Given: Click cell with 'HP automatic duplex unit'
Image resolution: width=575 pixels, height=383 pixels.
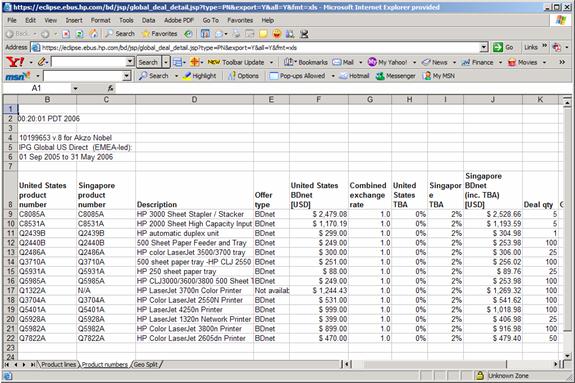Looking at the screenshot, I should point(194,233).
